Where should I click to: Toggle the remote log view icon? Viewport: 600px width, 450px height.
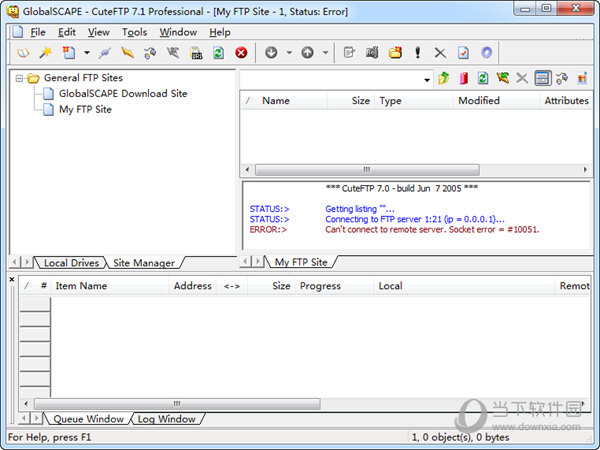tap(543, 78)
